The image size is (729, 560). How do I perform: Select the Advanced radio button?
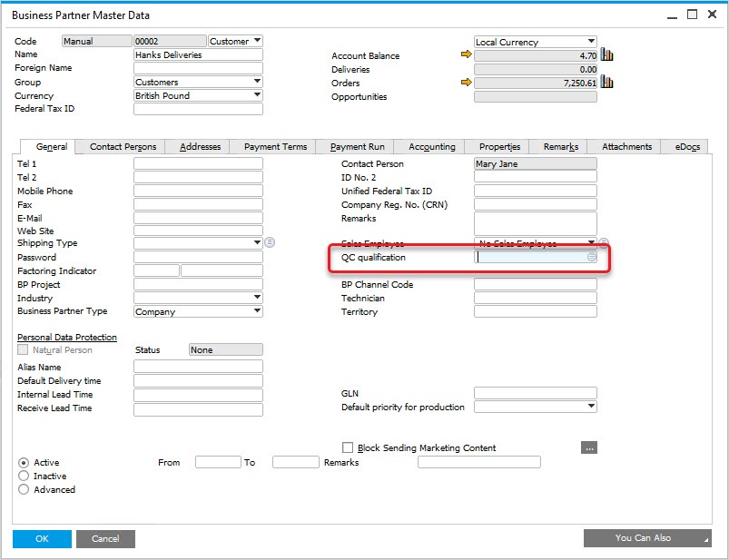24,489
